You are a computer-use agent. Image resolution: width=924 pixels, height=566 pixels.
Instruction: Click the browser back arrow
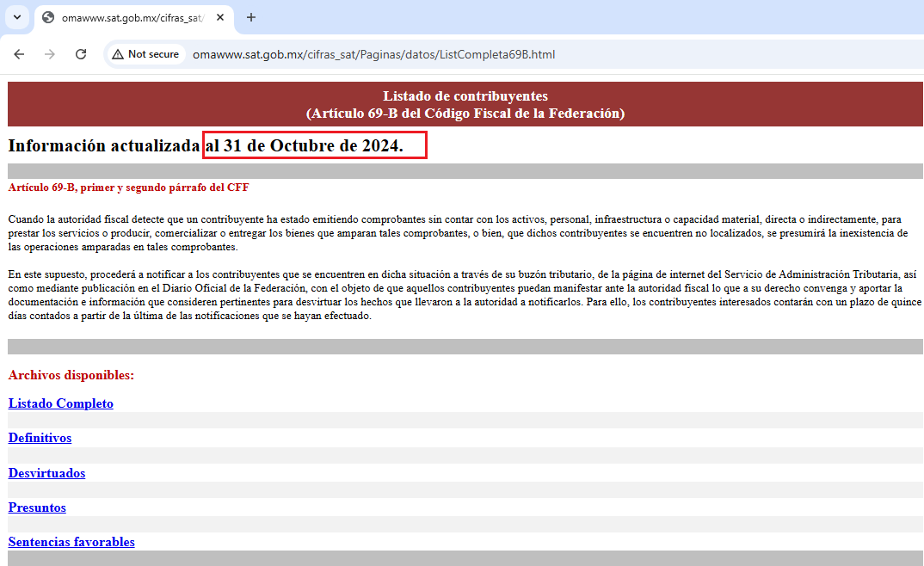pyautogui.click(x=19, y=54)
